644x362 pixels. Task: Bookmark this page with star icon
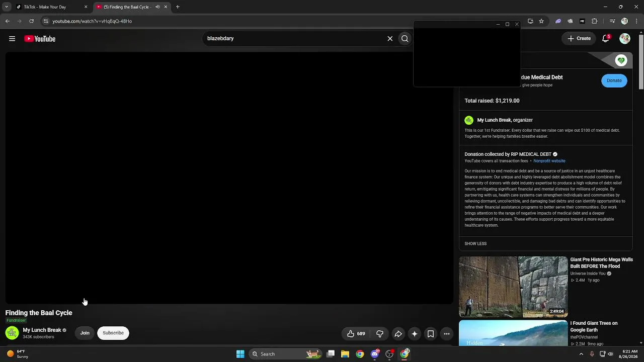(541, 21)
